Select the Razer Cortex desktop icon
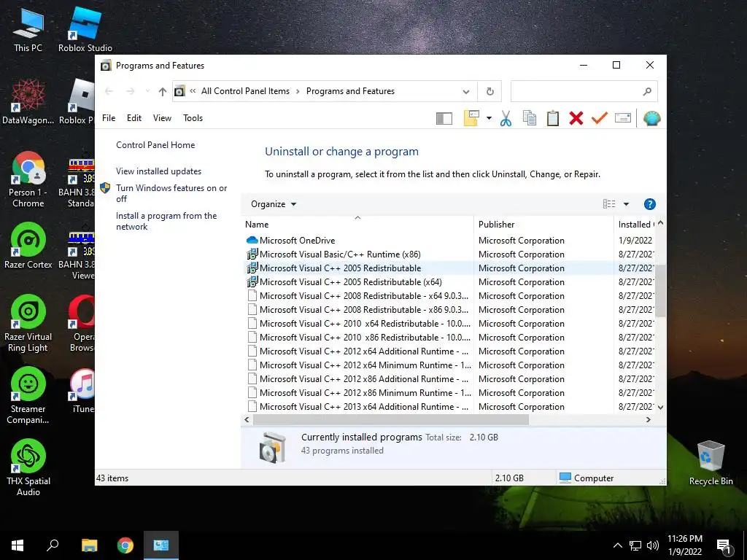Image resolution: width=747 pixels, height=560 pixels. [x=28, y=246]
